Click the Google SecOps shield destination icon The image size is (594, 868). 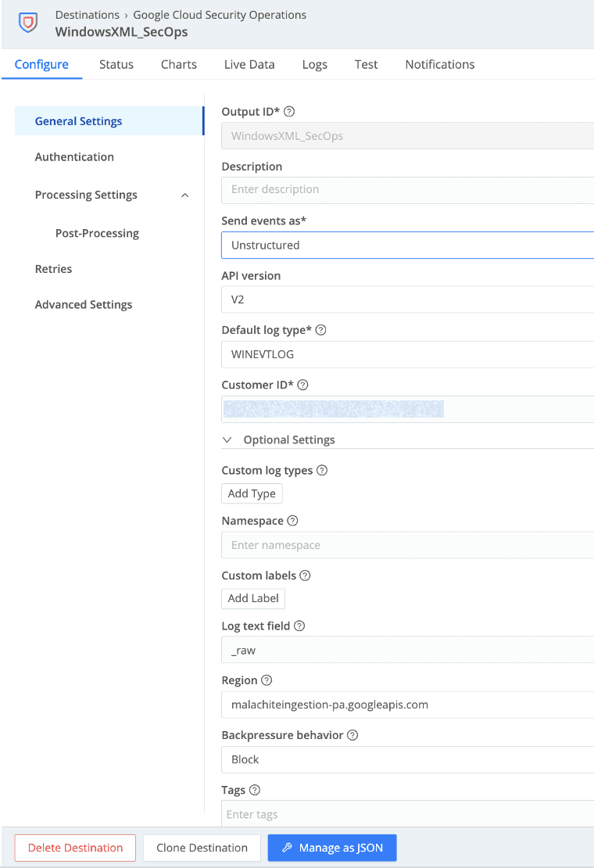point(28,23)
